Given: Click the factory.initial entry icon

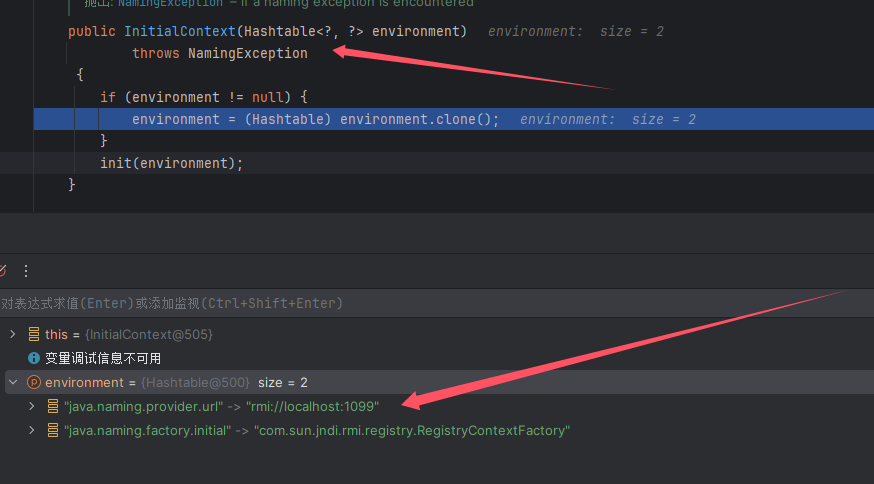Looking at the screenshot, I should point(52,430).
